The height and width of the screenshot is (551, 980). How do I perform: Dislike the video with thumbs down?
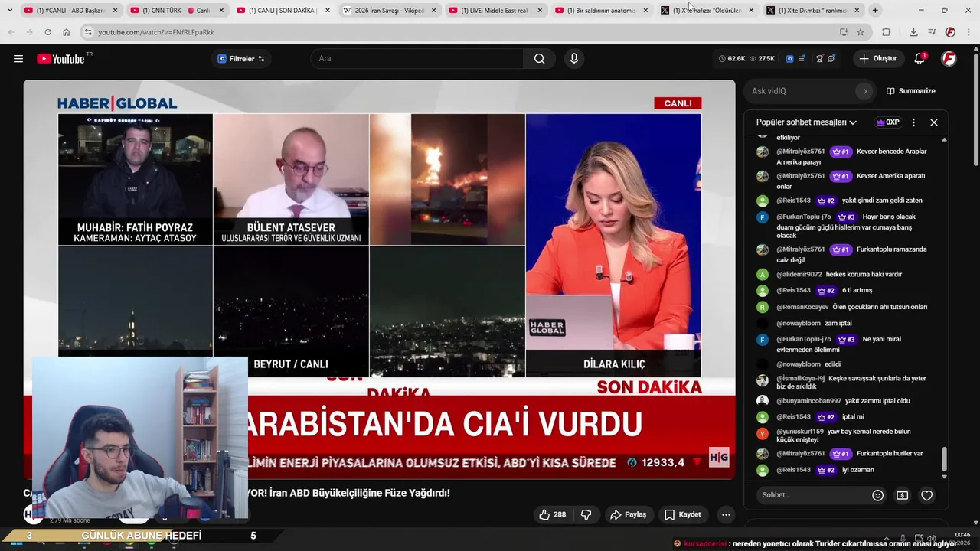pyautogui.click(x=586, y=514)
